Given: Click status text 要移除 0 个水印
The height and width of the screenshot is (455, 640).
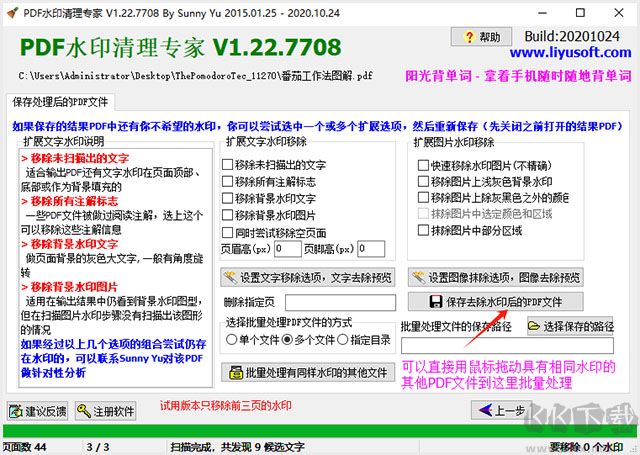Looking at the screenshot, I should pyautogui.click(x=587, y=447).
